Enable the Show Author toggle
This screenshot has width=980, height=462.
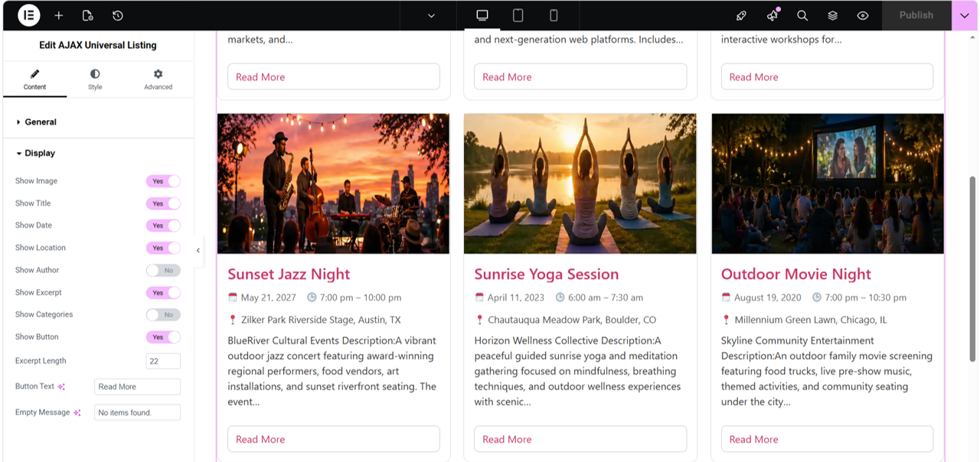(x=163, y=270)
